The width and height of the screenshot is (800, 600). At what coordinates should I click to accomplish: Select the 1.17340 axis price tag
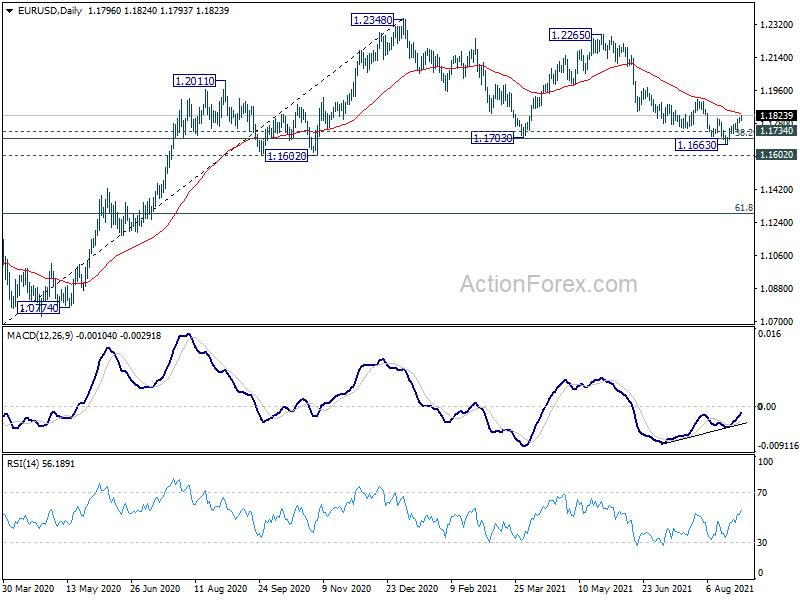(x=776, y=131)
